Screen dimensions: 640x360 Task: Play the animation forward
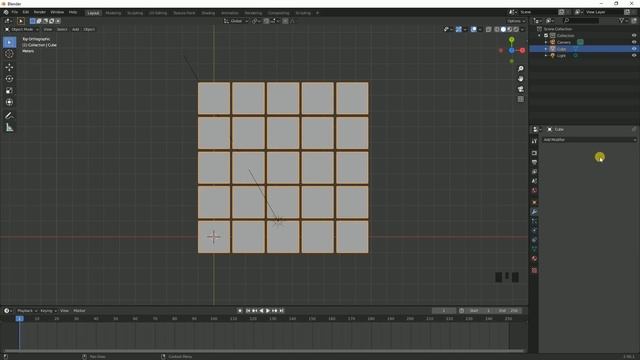click(x=268, y=311)
